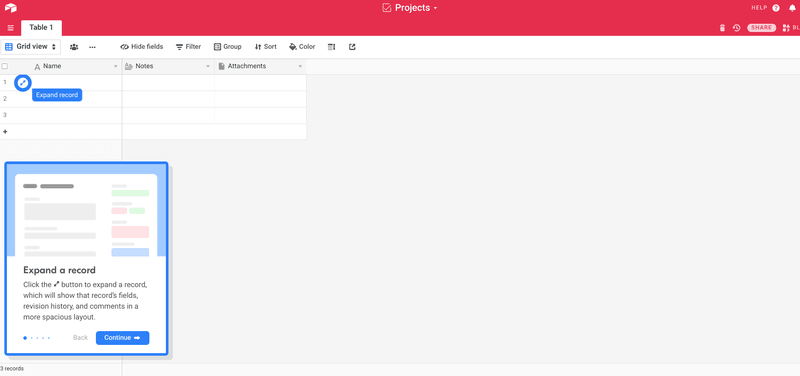Open the tables hamburger menu
Screen dimensions: 800x376
11,28
